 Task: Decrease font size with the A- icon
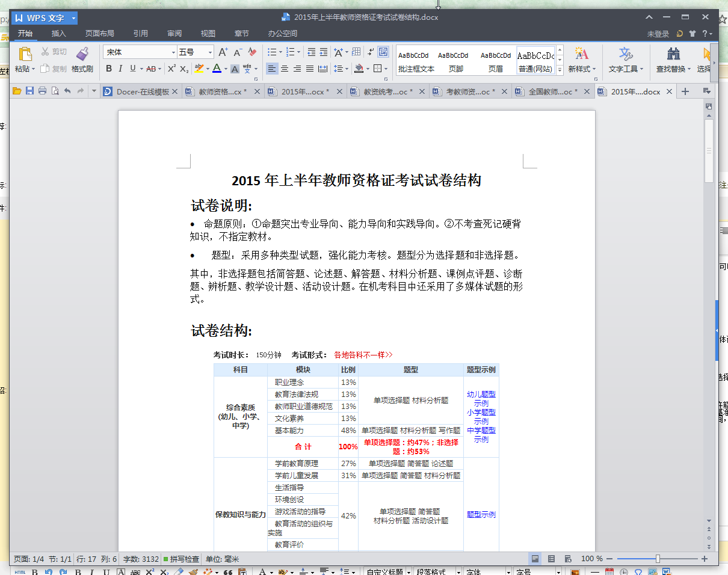(x=238, y=52)
